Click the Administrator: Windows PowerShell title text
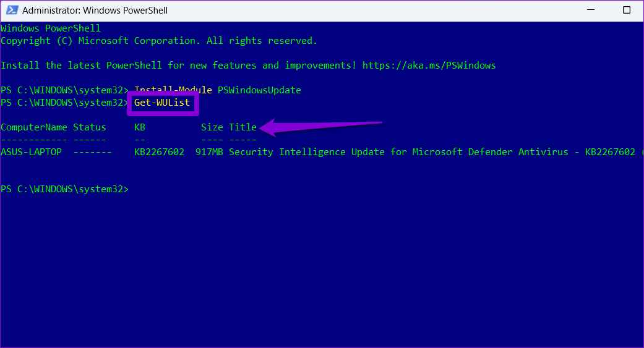The height and width of the screenshot is (348, 644). (95, 11)
